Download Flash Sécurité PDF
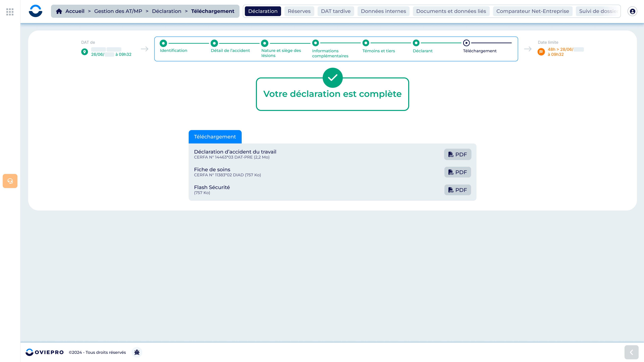 pyautogui.click(x=458, y=190)
